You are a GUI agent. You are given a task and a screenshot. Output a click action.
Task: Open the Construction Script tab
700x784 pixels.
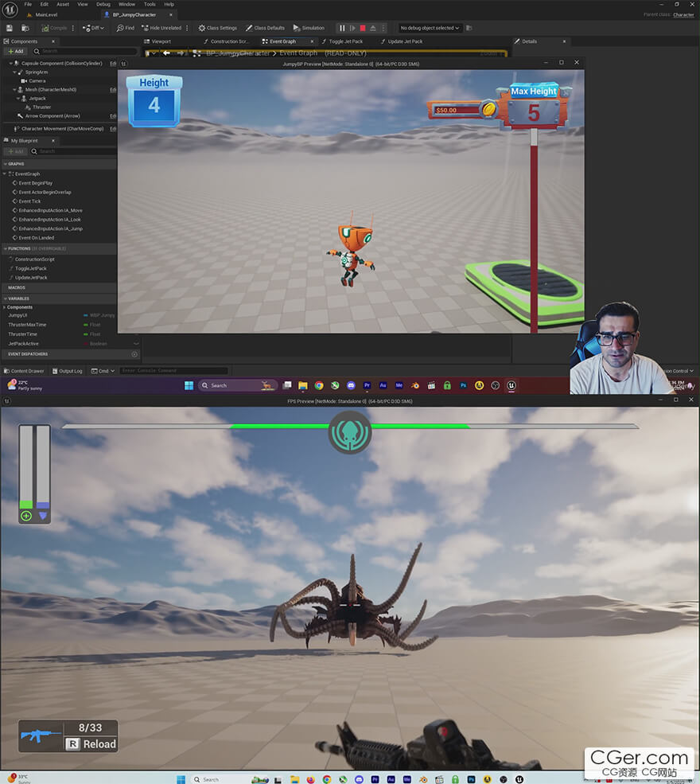click(225, 41)
